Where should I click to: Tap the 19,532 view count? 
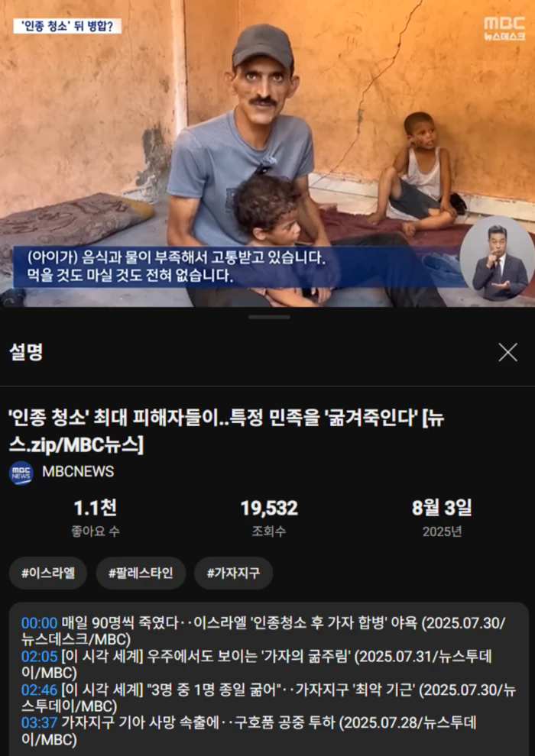click(x=269, y=508)
